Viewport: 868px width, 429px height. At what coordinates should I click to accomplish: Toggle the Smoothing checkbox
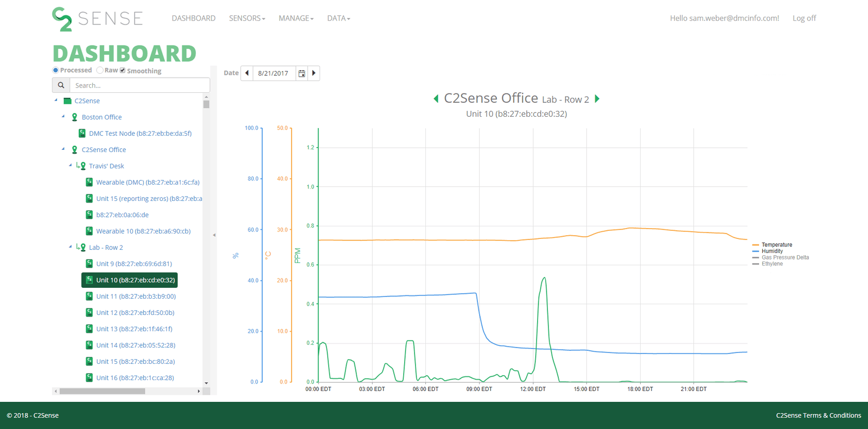tap(123, 70)
